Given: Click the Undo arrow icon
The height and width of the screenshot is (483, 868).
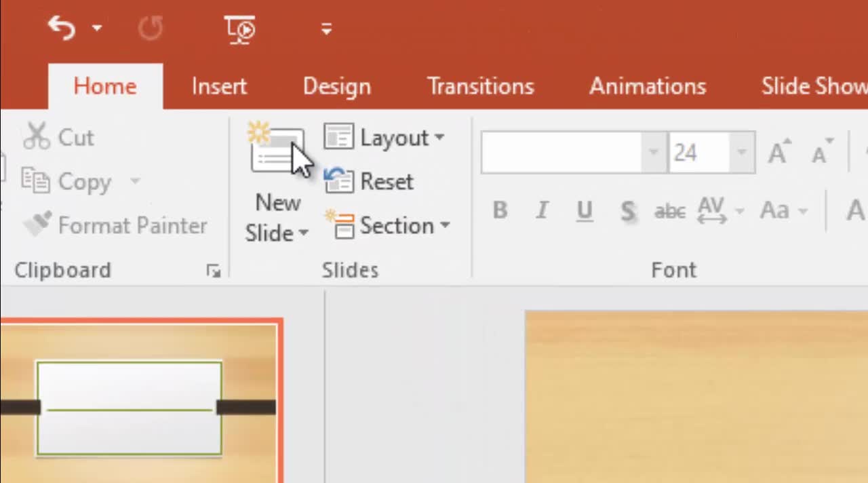Looking at the screenshot, I should tap(61, 28).
